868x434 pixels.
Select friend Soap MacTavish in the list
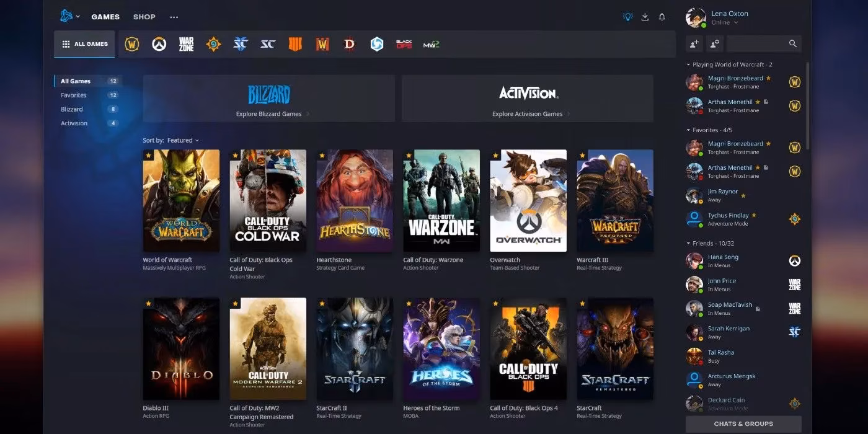pos(743,309)
